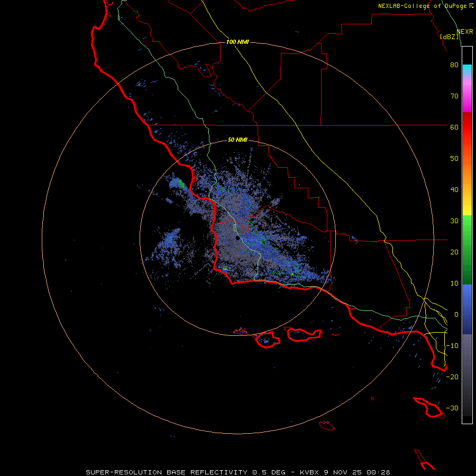
Task: Click the 80 value on the reflectivity scale
Action: [454, 65]
